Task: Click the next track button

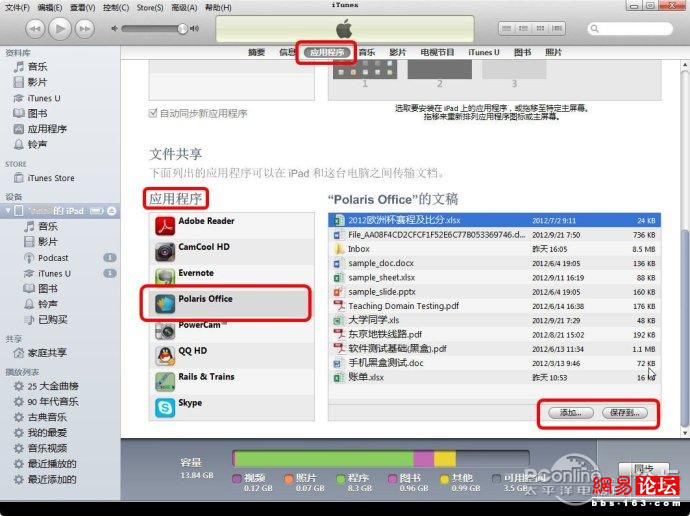Action: (84, 29)
